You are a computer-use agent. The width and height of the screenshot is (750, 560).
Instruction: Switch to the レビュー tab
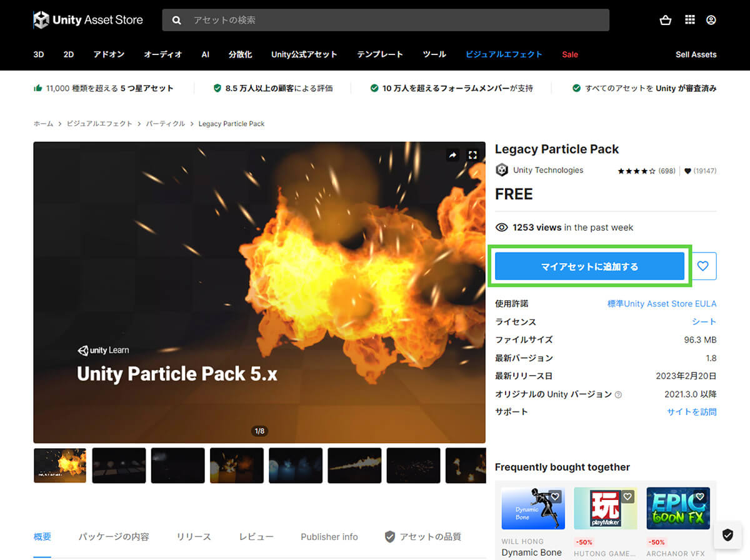pyautogui.click(x=256, y=537)
